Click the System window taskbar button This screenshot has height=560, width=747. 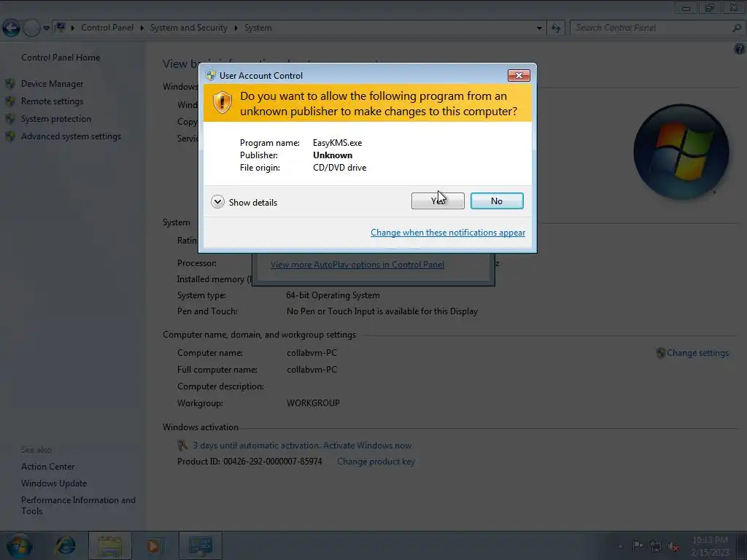[200, 545]
